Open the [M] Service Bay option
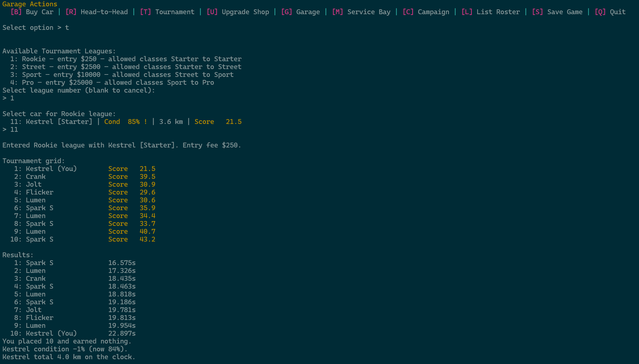639x364 pixels. [361, 12]
